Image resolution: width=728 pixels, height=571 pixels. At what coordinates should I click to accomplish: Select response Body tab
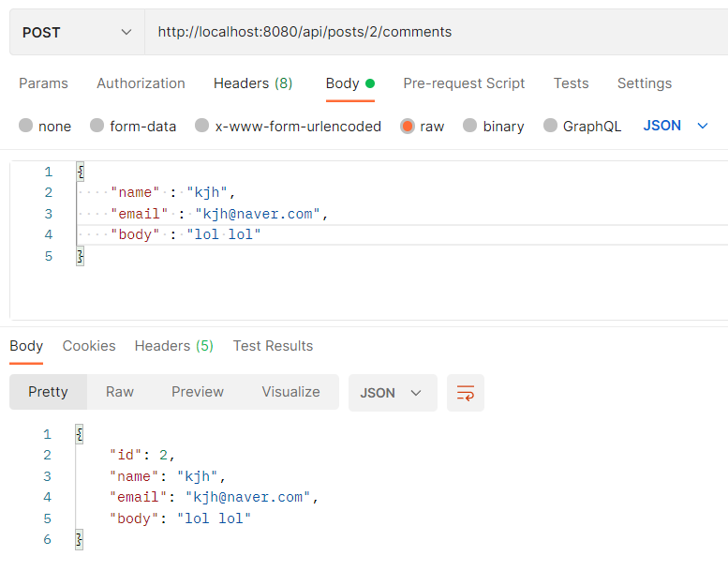pyautogui.click(x=26, y=346)
